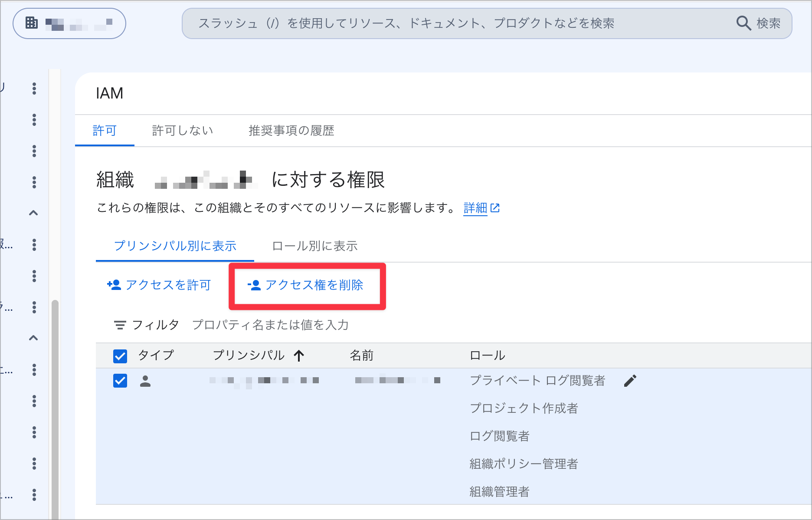Viewport: 812px width, 520px height.
Task: Uncheck the principal row checkbox
Action: click(x=120, y=381)
